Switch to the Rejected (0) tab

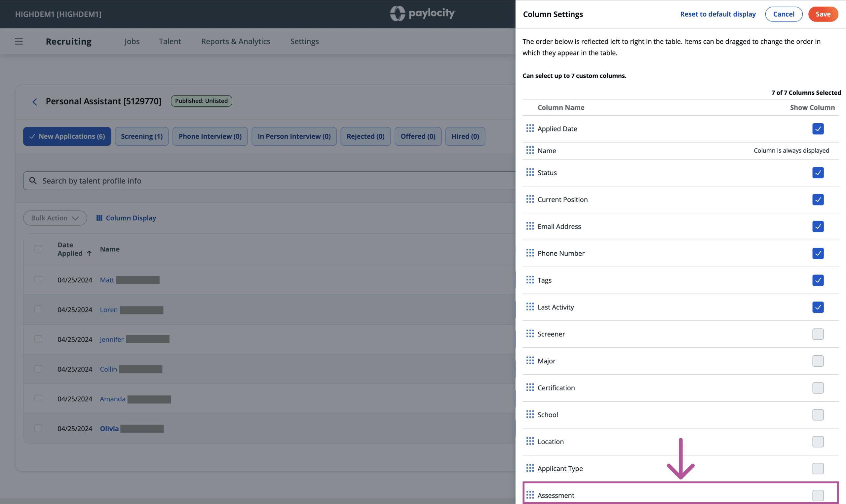point(365,136)
